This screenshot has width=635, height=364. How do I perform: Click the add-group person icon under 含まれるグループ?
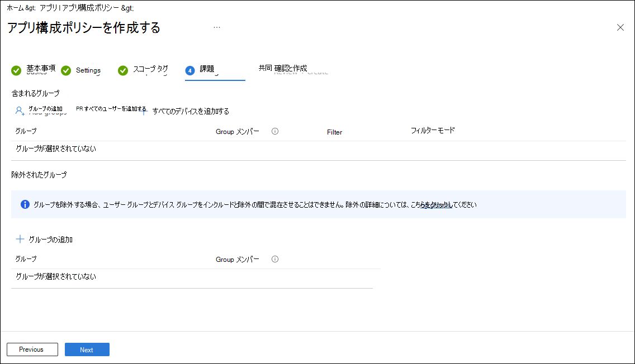20,111
